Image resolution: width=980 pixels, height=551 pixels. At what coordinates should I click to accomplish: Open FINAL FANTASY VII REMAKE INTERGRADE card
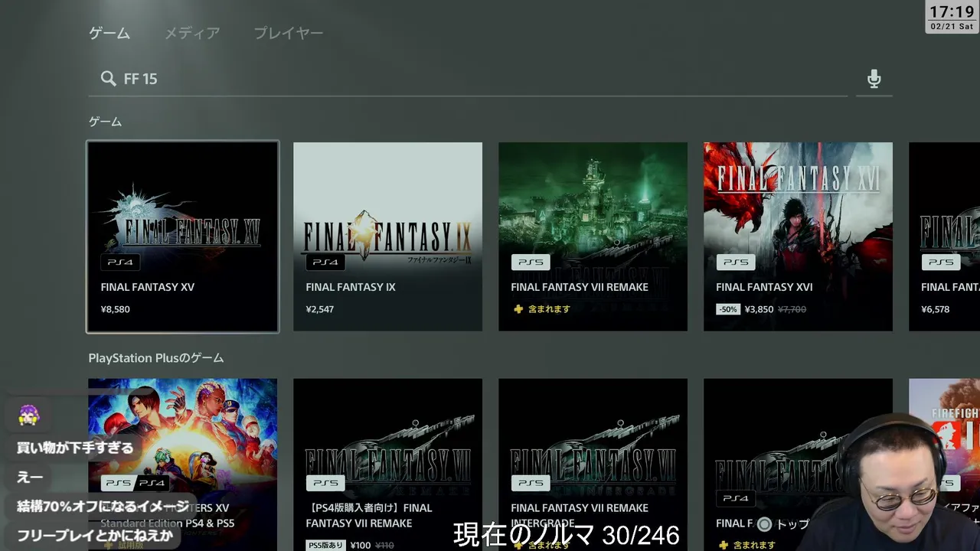(593, 465)
